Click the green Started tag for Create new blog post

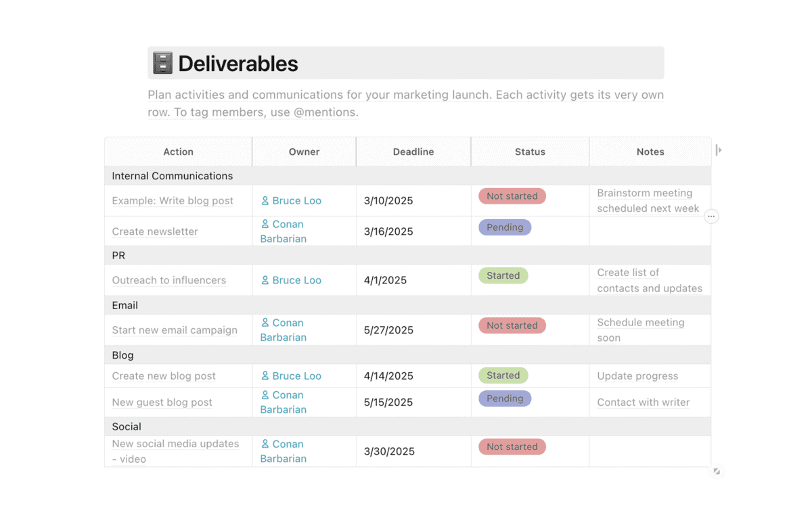[503, 375]
